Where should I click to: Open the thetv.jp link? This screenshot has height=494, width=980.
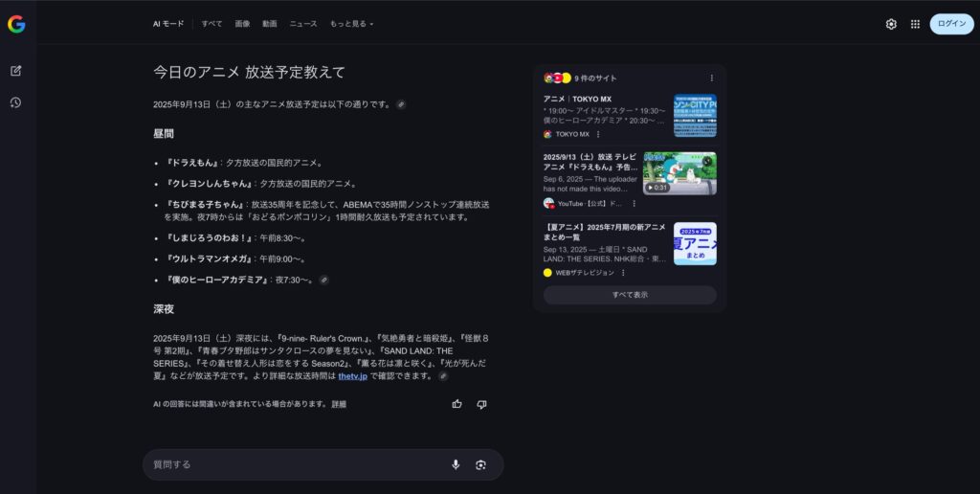tap(353, 376)
